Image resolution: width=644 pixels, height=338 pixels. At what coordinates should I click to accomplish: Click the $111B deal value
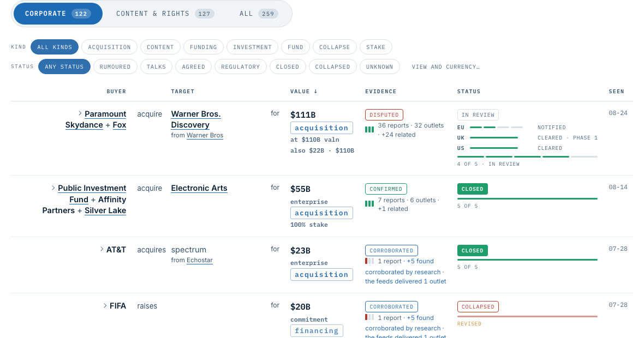[x=303, y=115]
